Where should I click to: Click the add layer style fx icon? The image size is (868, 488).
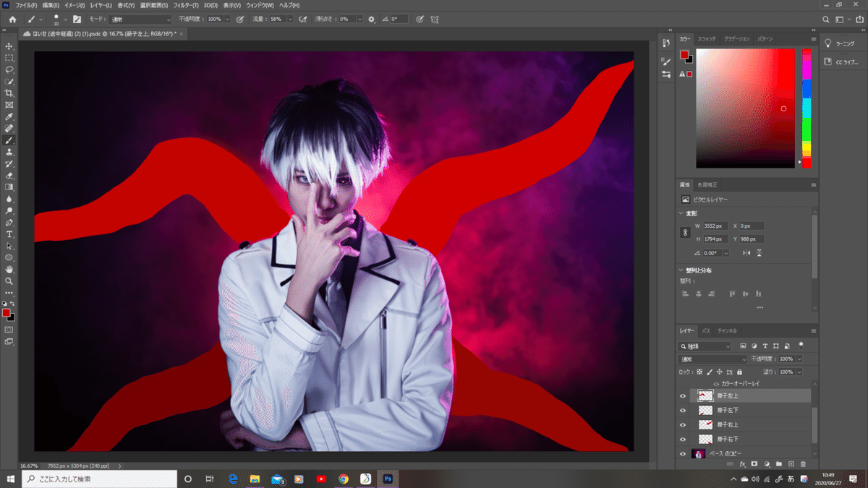click(742, 463)
